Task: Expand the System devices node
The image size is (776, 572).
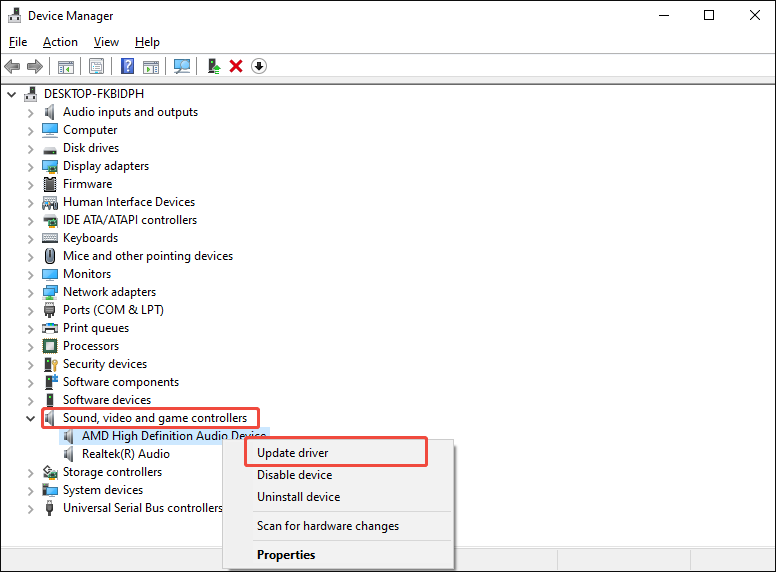Action: point(31,491)
